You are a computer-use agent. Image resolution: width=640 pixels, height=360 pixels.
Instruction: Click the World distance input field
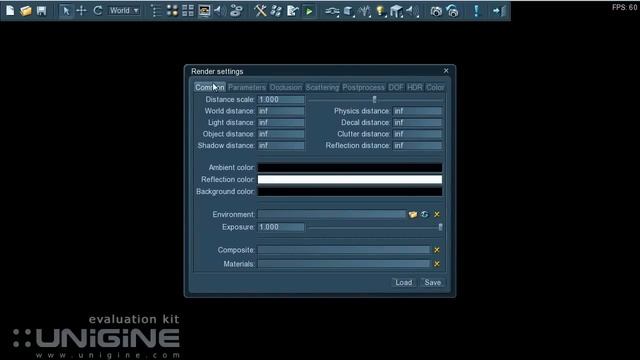click(x=281, y=111)
